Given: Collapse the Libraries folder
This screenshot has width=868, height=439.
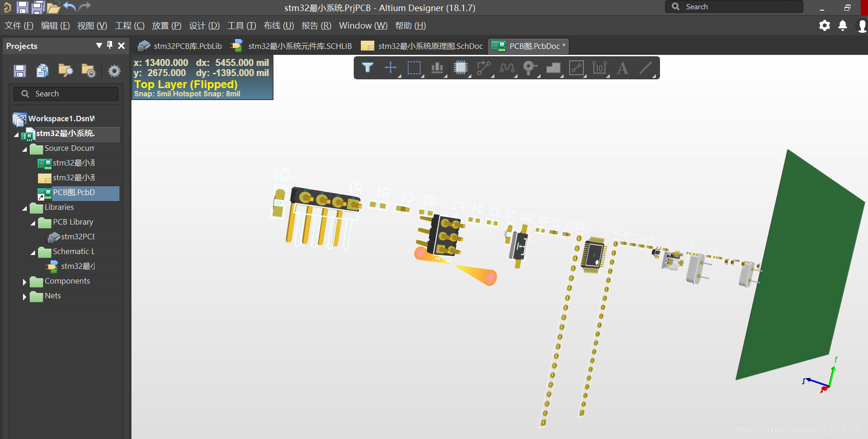Looking at the screenshot, I should 24,208.
